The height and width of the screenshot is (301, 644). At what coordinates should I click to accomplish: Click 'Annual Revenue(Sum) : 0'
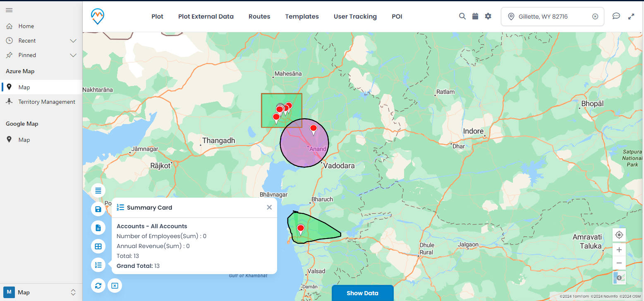[x=153, y=246]
